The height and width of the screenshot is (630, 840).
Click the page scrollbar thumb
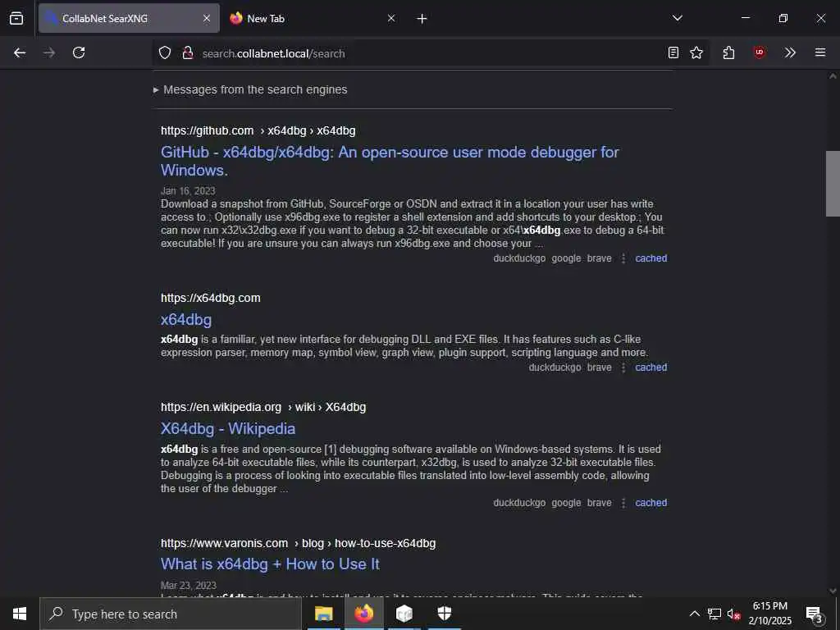pyautogui.click(x=833, y=184)
